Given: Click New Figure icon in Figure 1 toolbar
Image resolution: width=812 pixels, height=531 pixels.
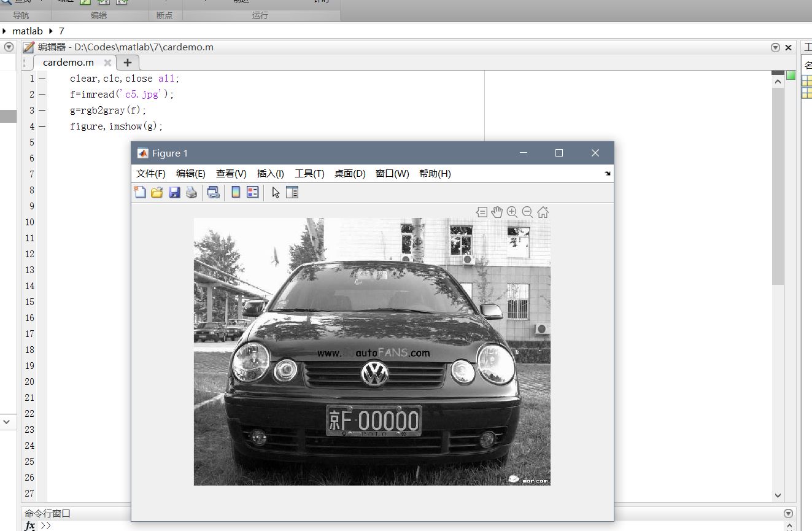Looking at the screenshot, I should click(140, 192).
